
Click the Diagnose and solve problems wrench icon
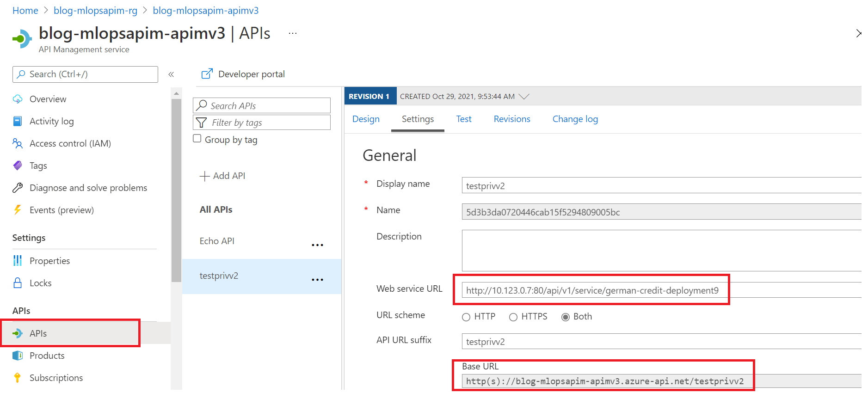click(18, 188)
